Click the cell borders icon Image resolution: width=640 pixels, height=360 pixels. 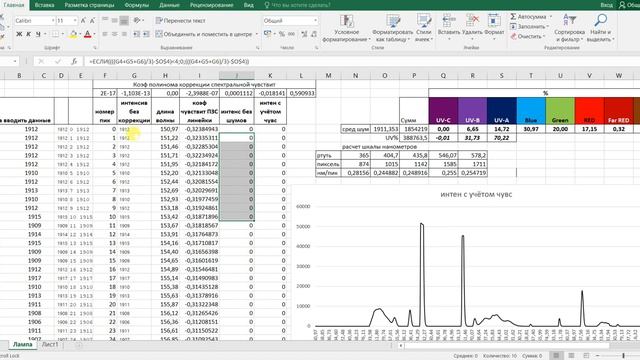click(x=55, y=34)
